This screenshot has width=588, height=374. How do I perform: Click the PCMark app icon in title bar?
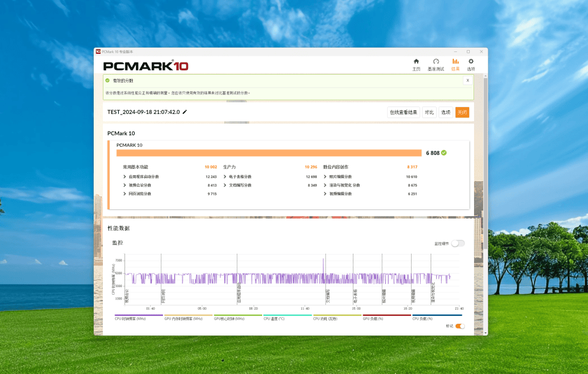pos(98,51)
